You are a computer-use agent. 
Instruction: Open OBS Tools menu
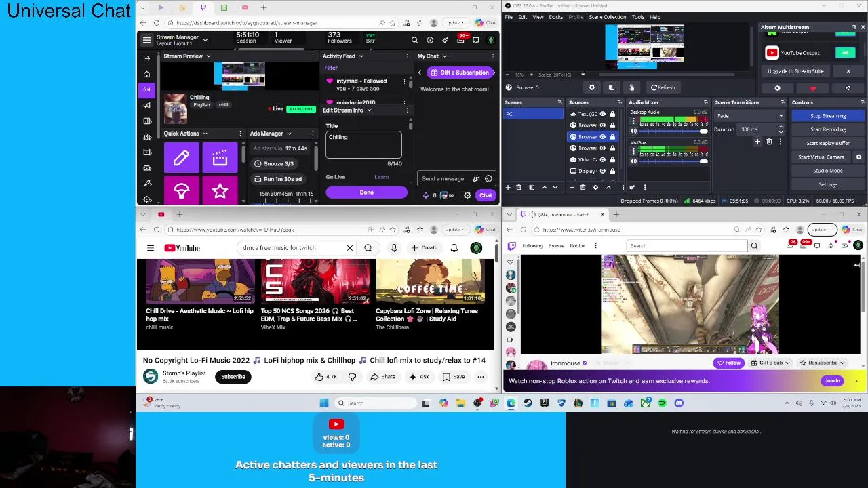[x=638, y=17]
